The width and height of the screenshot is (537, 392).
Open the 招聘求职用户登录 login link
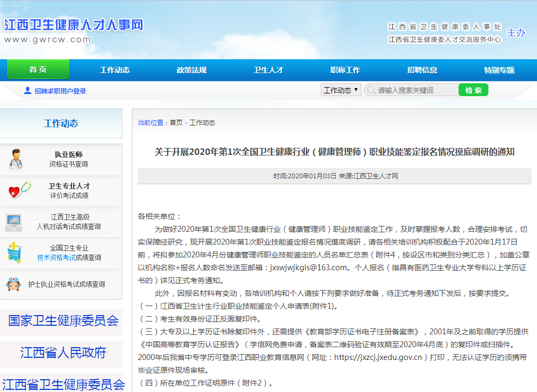pyautogui.click(x=60, y=91)
